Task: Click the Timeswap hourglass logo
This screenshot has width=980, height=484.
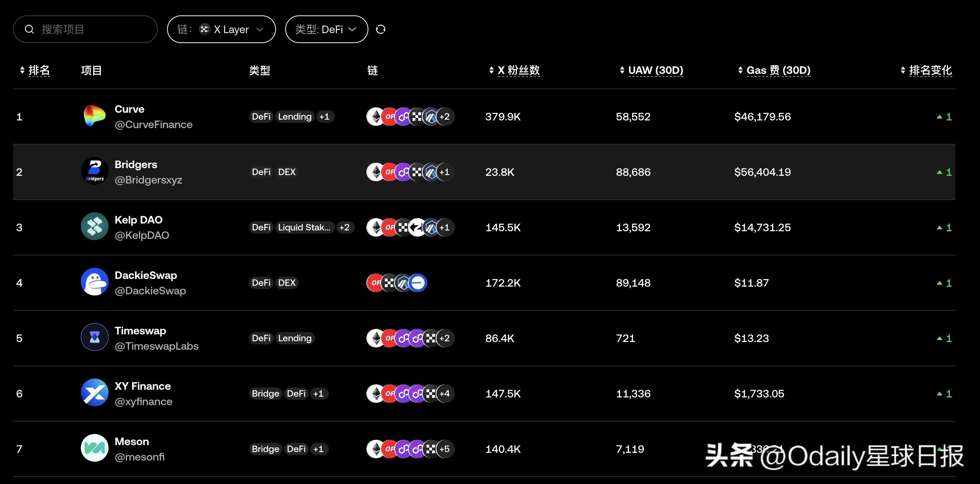Action: pyautogui.click(x=95, y=338)
